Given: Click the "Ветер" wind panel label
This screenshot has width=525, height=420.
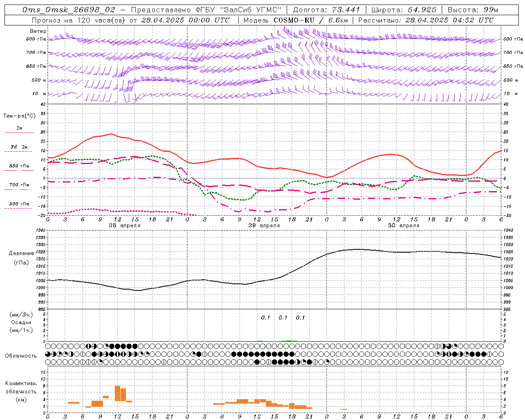Looking at the screenshot, I should (38, 31).
